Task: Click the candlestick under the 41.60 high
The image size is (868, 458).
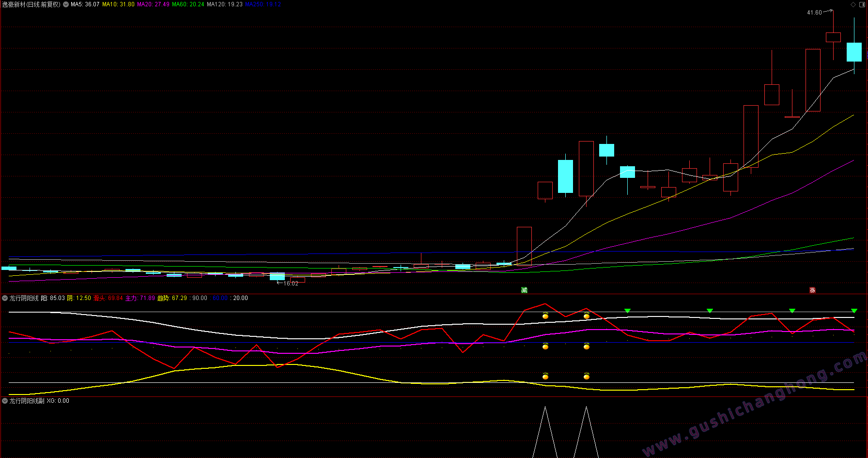Action: tap(833, 37)
